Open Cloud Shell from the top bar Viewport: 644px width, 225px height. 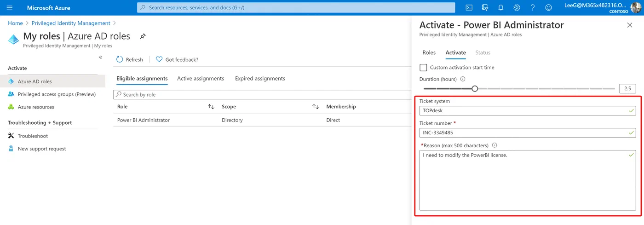click(469, 8)
